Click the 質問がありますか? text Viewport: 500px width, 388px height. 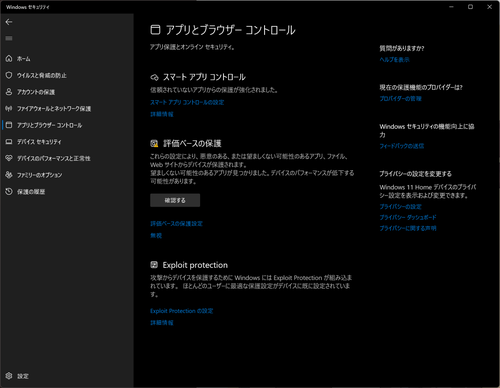(402, 48)
